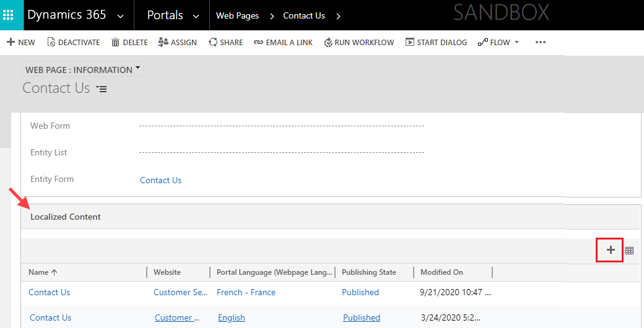This screenshot has height=328, width=644.
Task: Select the 9/21/2020 10:47 modified date cell
Action: [456, 292]
